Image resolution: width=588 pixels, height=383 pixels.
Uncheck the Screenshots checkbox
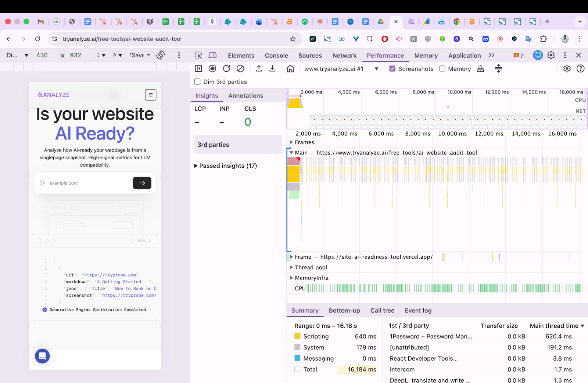coord(392,68)
